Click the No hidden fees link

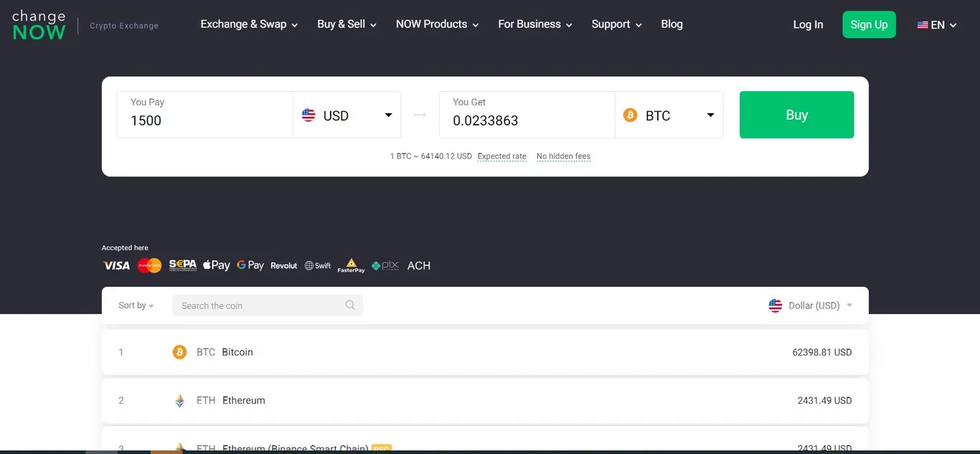(563, 156)
